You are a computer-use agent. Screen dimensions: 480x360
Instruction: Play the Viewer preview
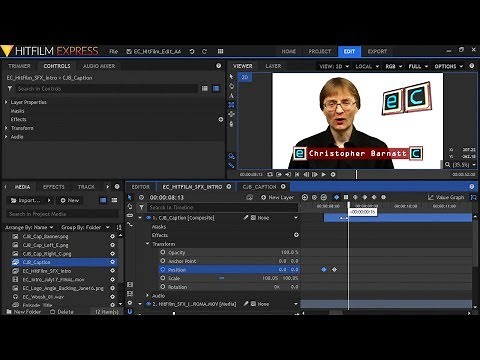click(324, 174)
